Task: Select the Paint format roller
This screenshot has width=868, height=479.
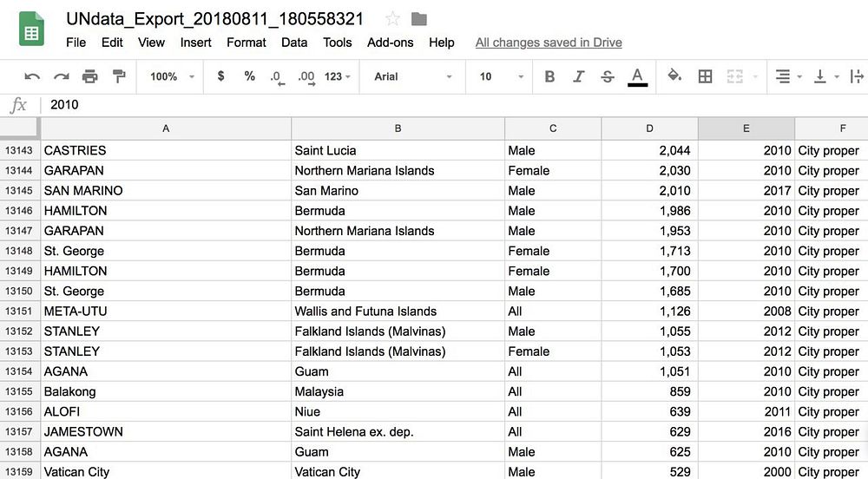Action: (x=118, y=76)
